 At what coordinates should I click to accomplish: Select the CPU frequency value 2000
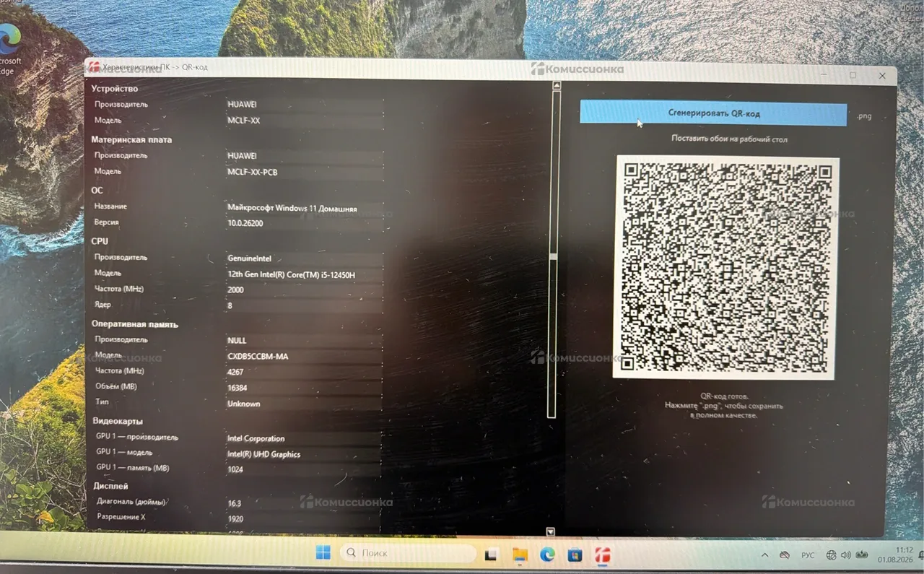[x=235, y=290]
